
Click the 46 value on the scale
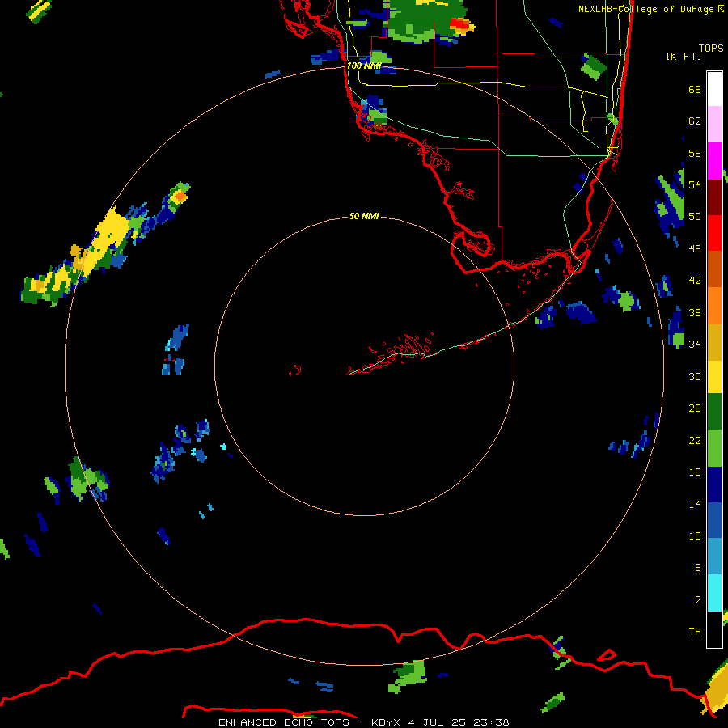[x=695, y=248]
